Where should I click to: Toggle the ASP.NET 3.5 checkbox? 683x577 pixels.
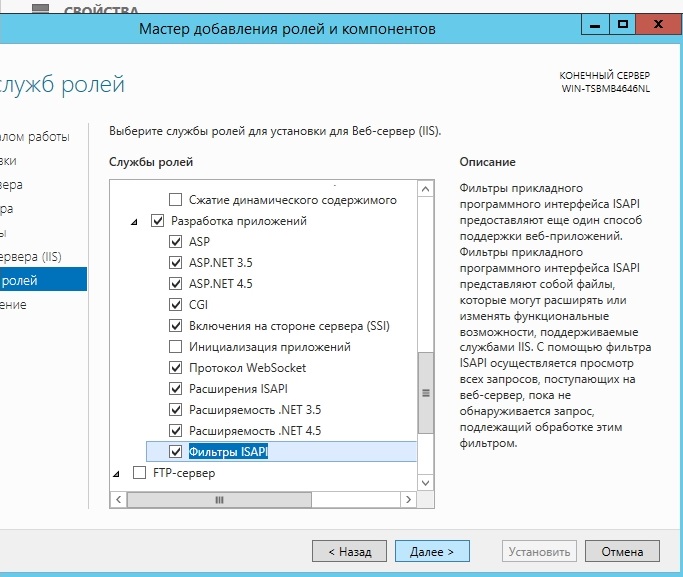(x=177, y=263)
